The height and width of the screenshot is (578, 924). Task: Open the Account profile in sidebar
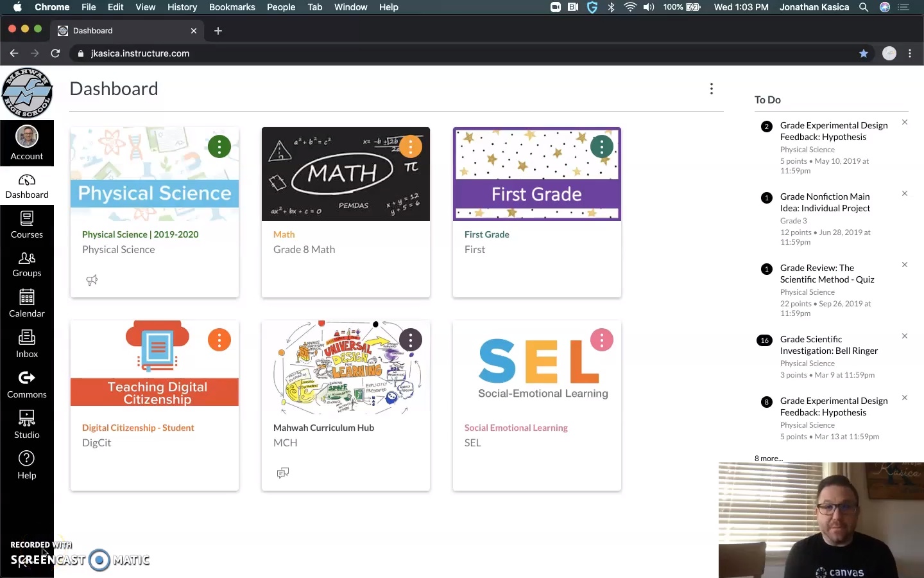point(26,143)
